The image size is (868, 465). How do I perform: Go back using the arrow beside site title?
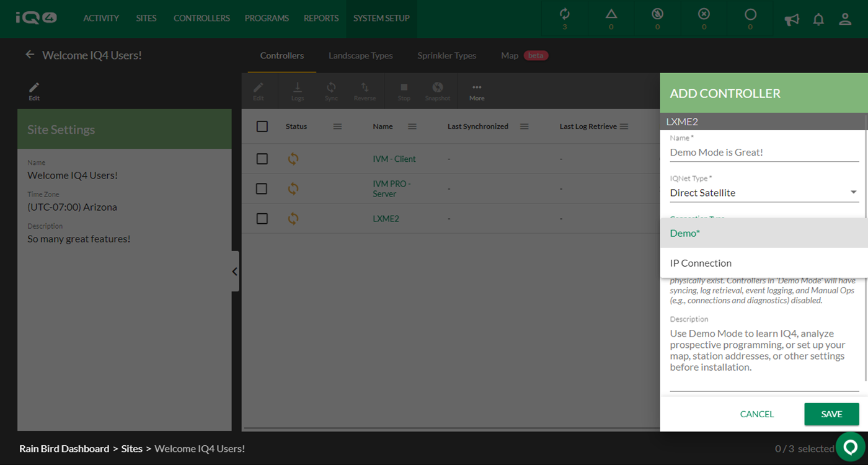(x=30, y=55)
